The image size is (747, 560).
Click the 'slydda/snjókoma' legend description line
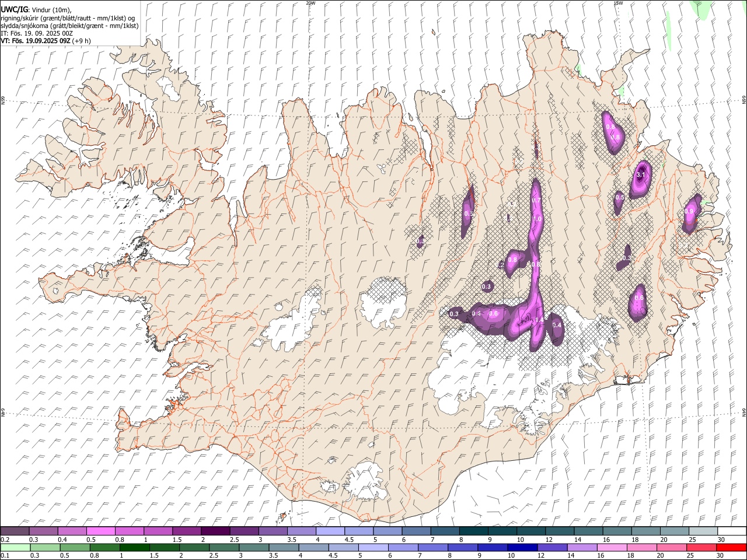tap(69, 26)
